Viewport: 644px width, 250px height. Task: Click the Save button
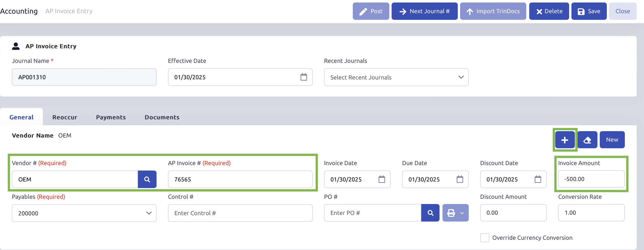click(589, 11)
